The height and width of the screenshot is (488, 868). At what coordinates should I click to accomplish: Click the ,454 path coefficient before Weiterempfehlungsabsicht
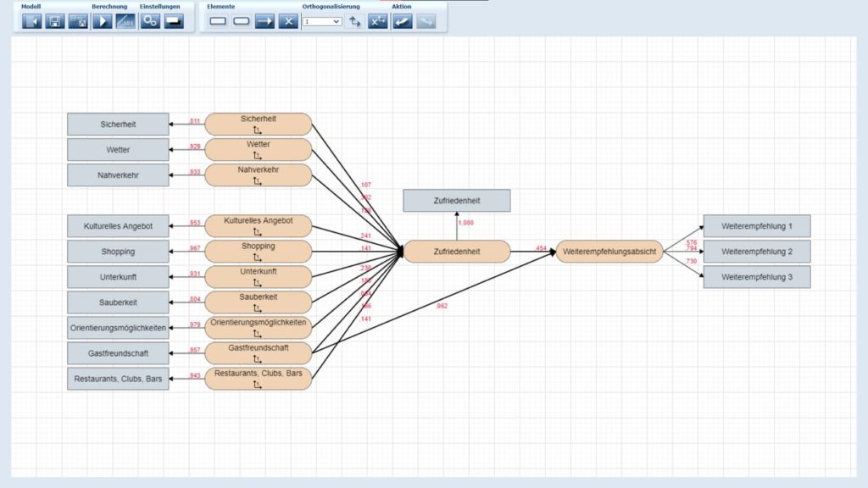click(x=541, y=248)
